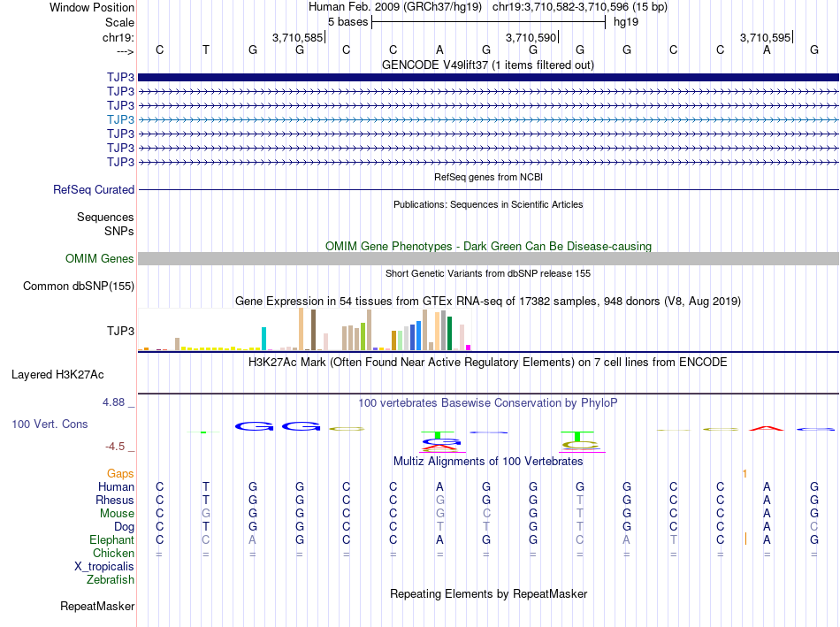Screen dimensions: 840x627
Task: Select the light-blue TJP3 transcript label
Action: click(x=120, y=119)
